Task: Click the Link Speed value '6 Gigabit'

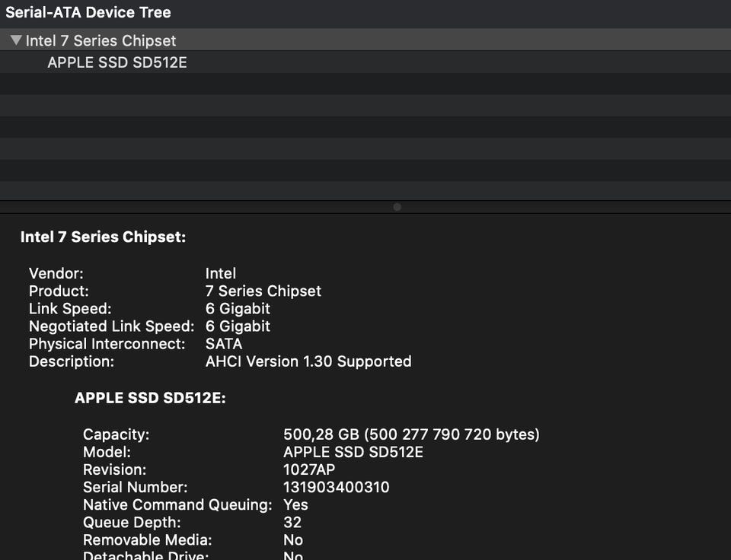Action: click(x=238, y=309)
